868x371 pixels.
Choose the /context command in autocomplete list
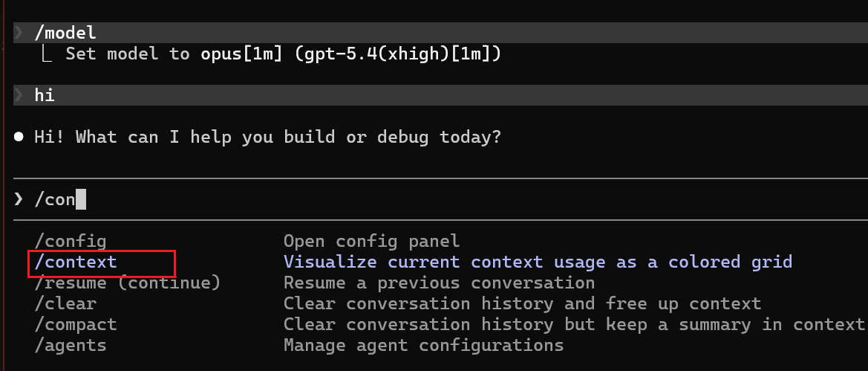point(75,262)
